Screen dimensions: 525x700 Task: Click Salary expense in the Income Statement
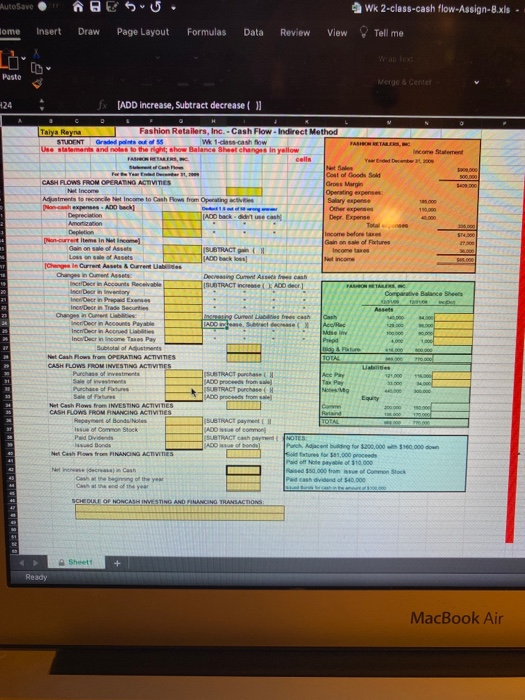(349, 201)
